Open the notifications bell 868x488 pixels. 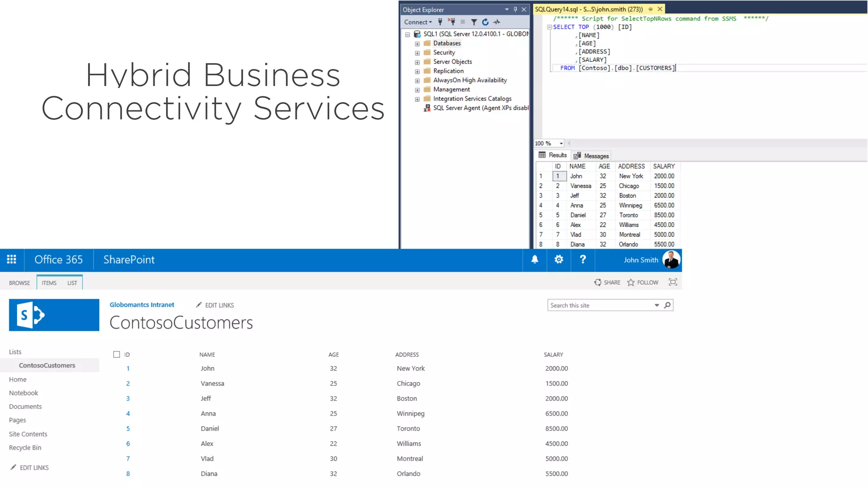point(535,260)
